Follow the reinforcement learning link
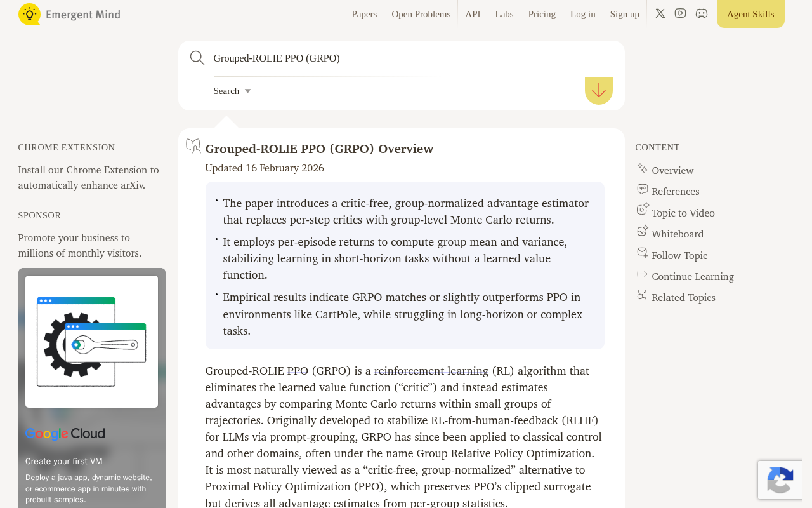812x508 pixels. click(431, 371)
